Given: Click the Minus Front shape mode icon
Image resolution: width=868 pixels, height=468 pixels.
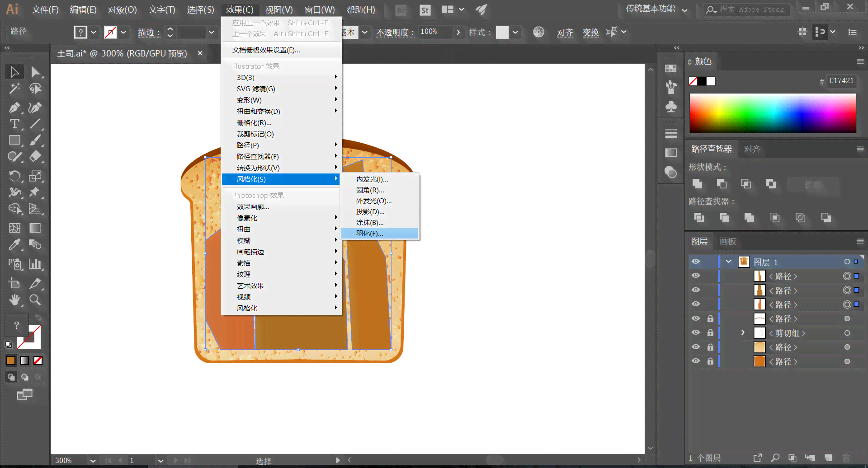Looking at the screenshot, I should (722, 184).
